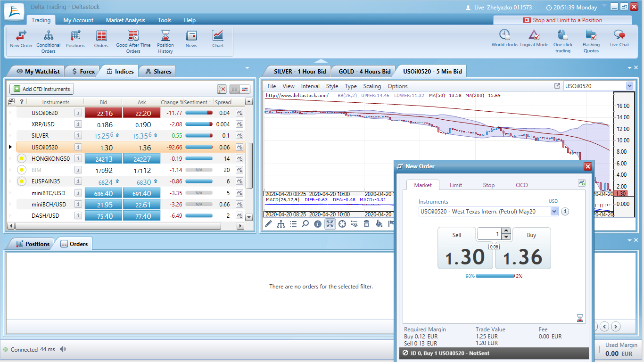Open Stop and Limit to a Position
This screenshot has width=644, height=362.
(562, 20)
